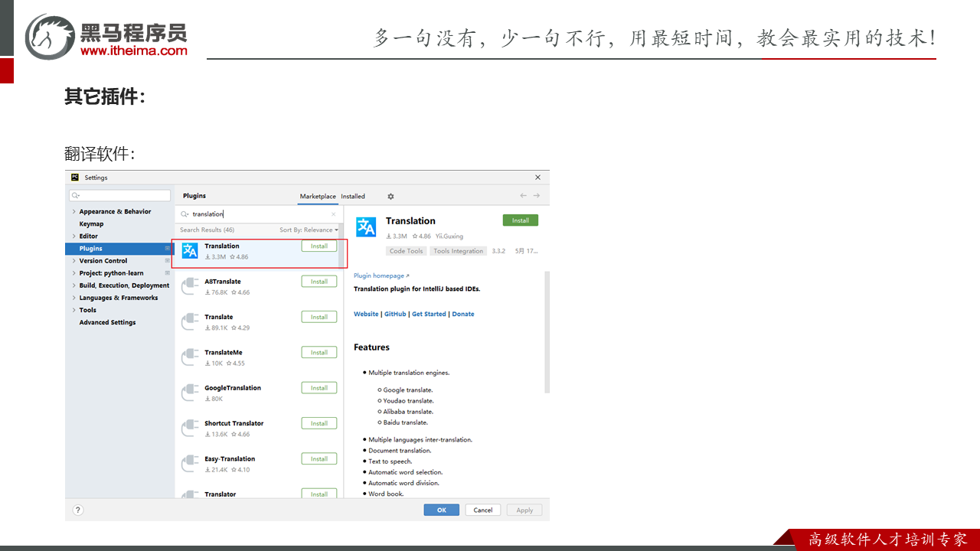Click the large Translation logo in details pane
This screenshot has width=980, height=551.
click(366, 227)
